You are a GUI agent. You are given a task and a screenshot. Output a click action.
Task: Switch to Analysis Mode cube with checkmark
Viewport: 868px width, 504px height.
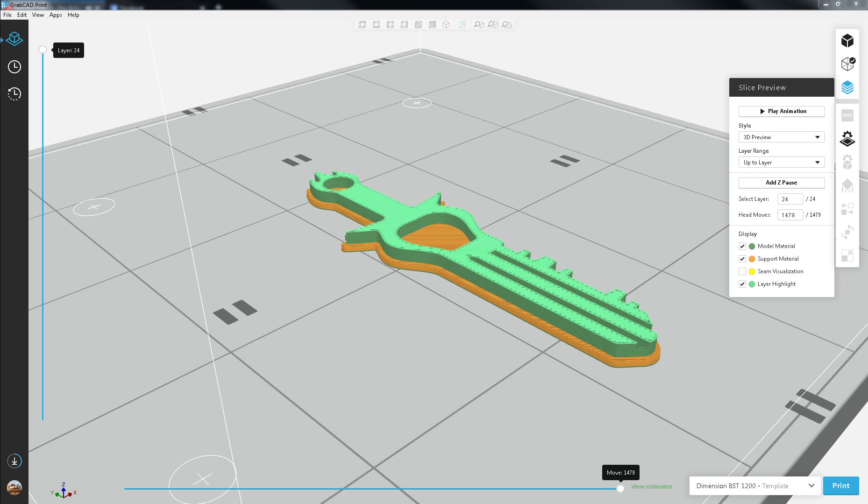pyautogui.click(x=847, y=64)
